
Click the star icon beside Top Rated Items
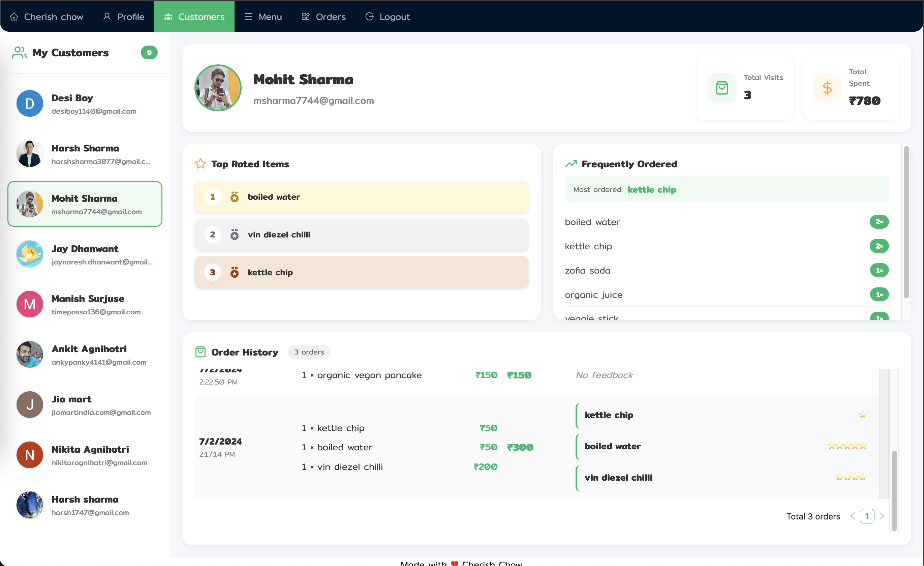coord(200,164)
